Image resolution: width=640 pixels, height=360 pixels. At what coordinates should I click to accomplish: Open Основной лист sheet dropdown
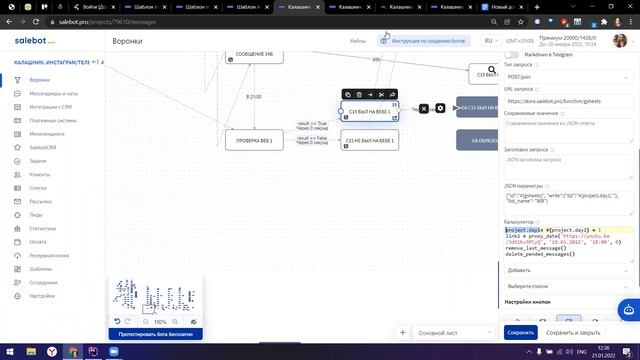pyautogui.click(x=453, y=333)
